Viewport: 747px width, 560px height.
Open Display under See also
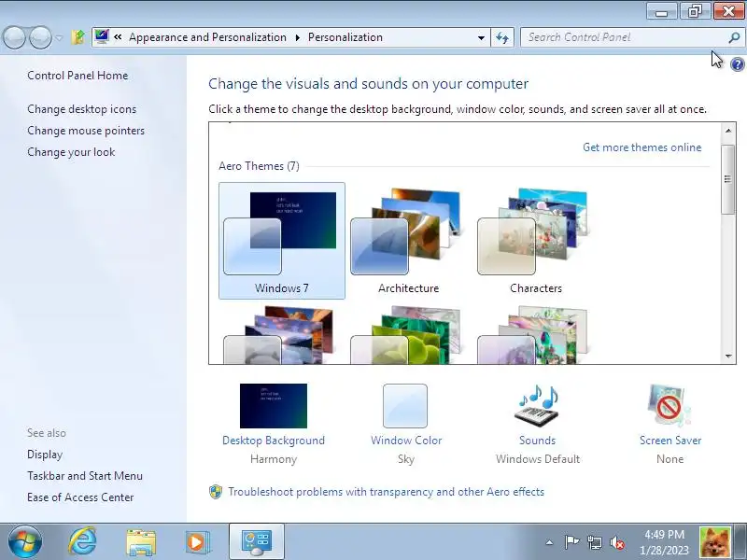(x=45, y=455)
